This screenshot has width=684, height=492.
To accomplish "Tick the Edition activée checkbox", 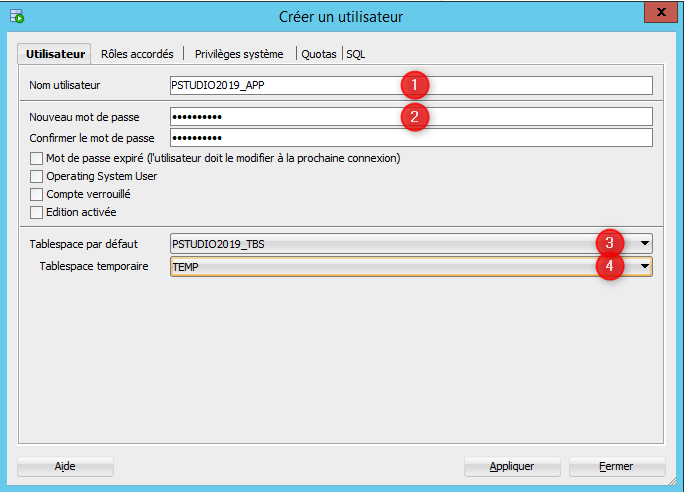I will pos(37,212).
